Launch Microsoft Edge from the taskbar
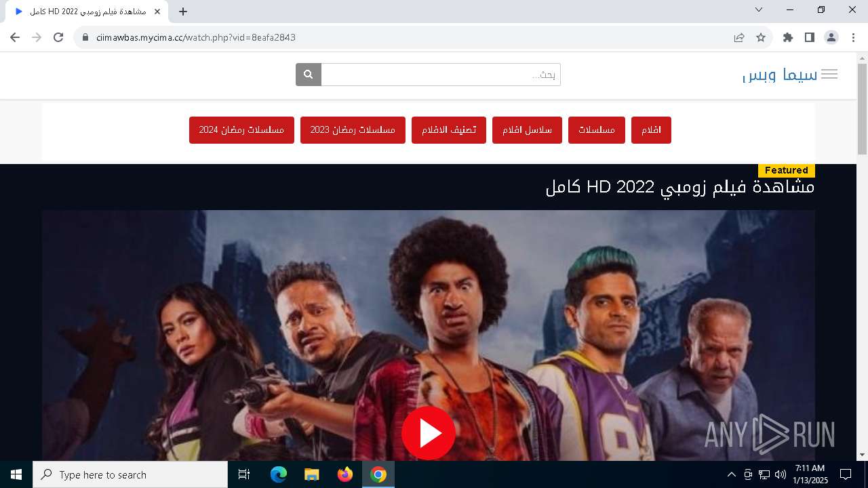868x488 pixels. [279, 474]
